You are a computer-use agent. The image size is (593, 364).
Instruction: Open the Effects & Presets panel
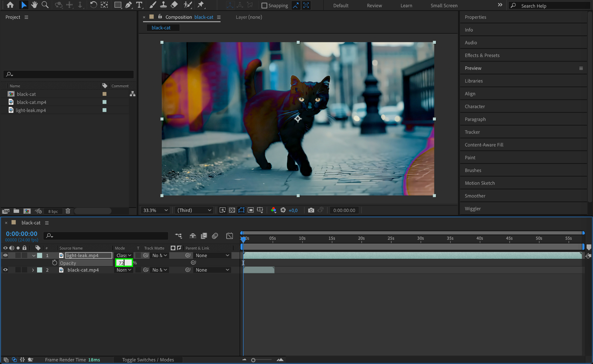coord(482,55)
